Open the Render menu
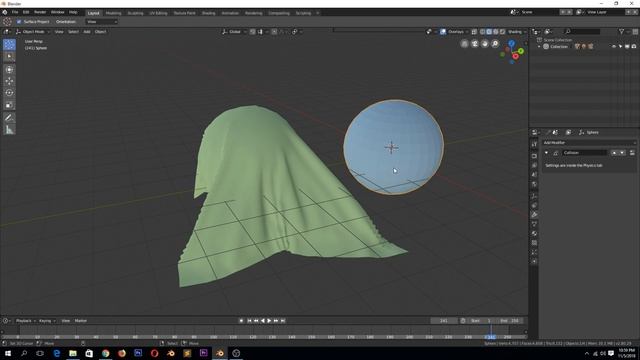The image size is (640, 360). (40, 12)
